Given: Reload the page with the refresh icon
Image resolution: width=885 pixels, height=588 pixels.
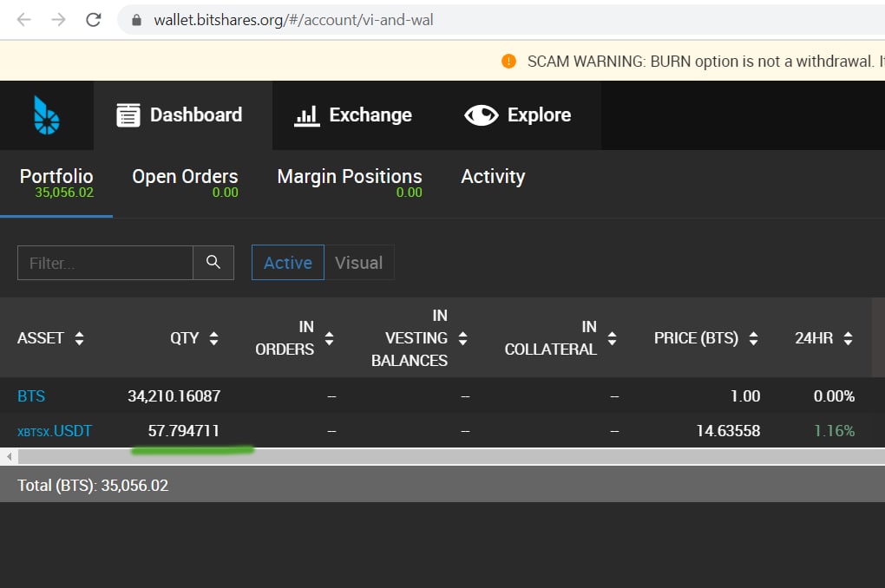Looking at the screenshot, I should [93, 20].
